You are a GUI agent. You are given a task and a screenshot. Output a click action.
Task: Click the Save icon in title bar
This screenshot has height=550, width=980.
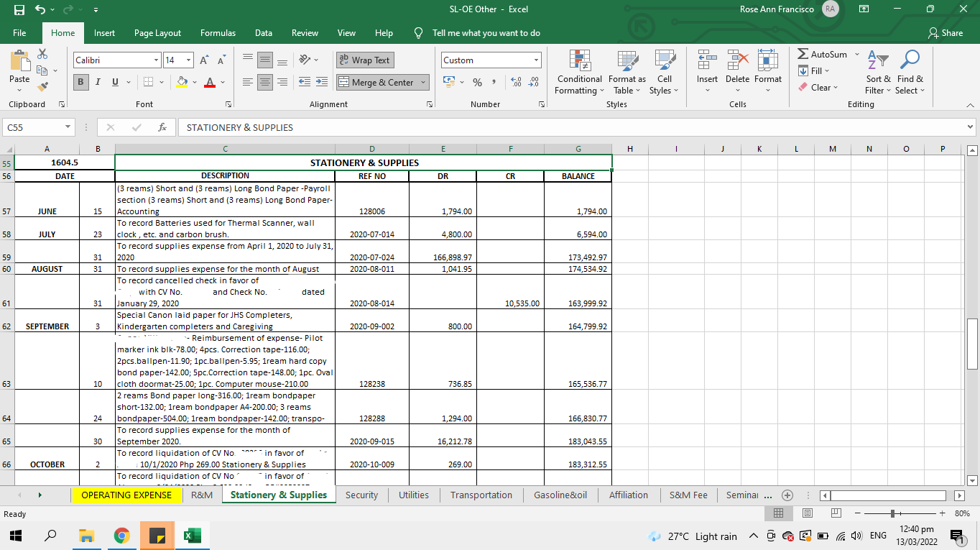(19, 10)
